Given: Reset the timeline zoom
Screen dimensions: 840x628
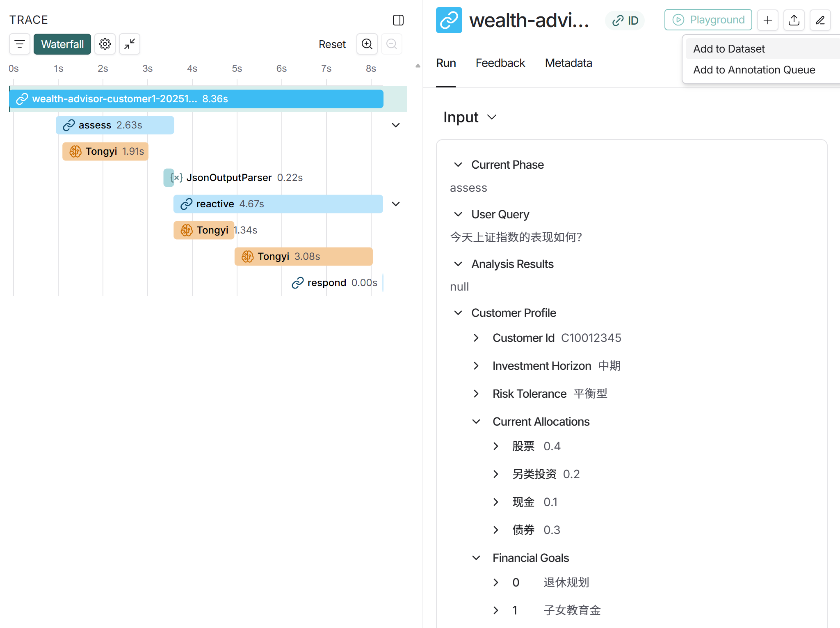Looking at the screenshot, I should pos(332,44).
